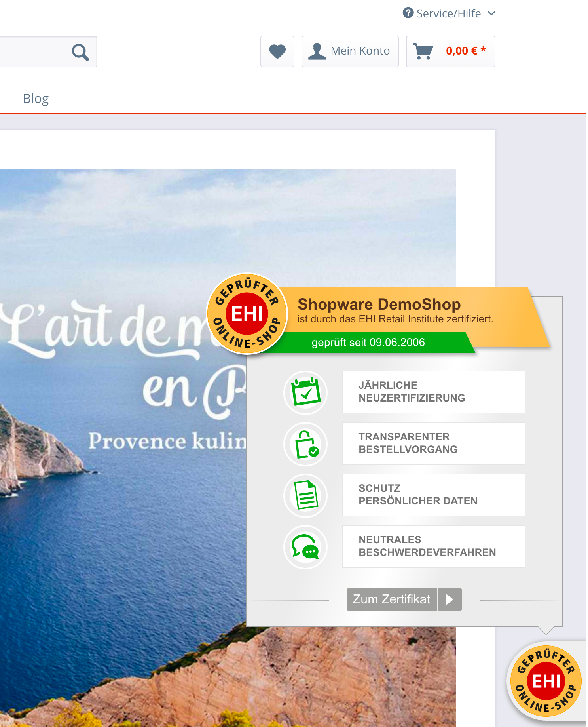Click the EHI badge in bottom corner
The image size is (588, 727).
[x=546, y=681]
